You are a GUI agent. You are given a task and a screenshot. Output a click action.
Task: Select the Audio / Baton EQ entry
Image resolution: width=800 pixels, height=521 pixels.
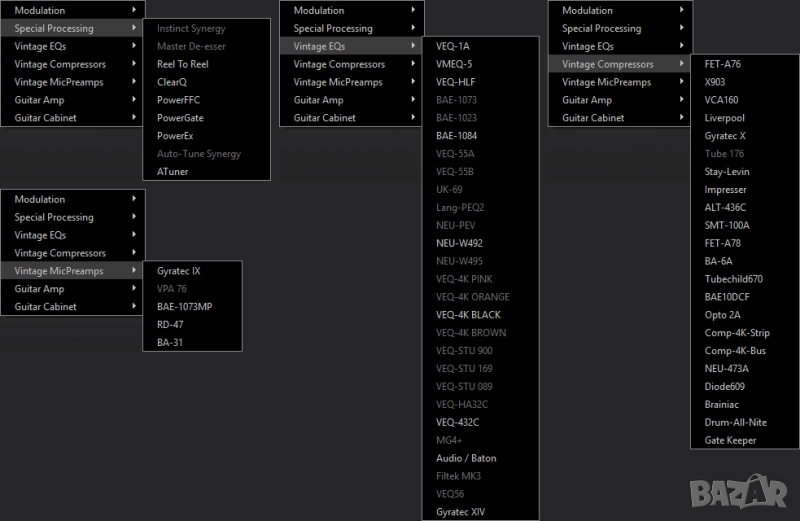tap(465, 458)
